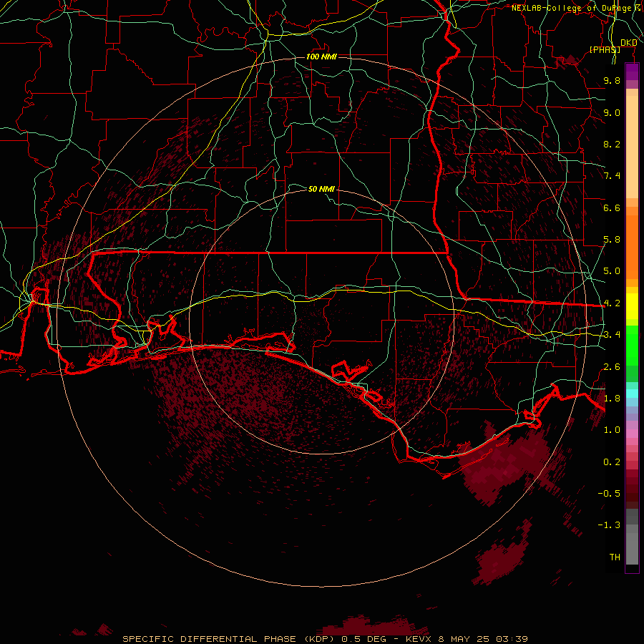The image size is (644, 644).
Task: Click the 100 NMI range ring label
Action: (321, 57)
